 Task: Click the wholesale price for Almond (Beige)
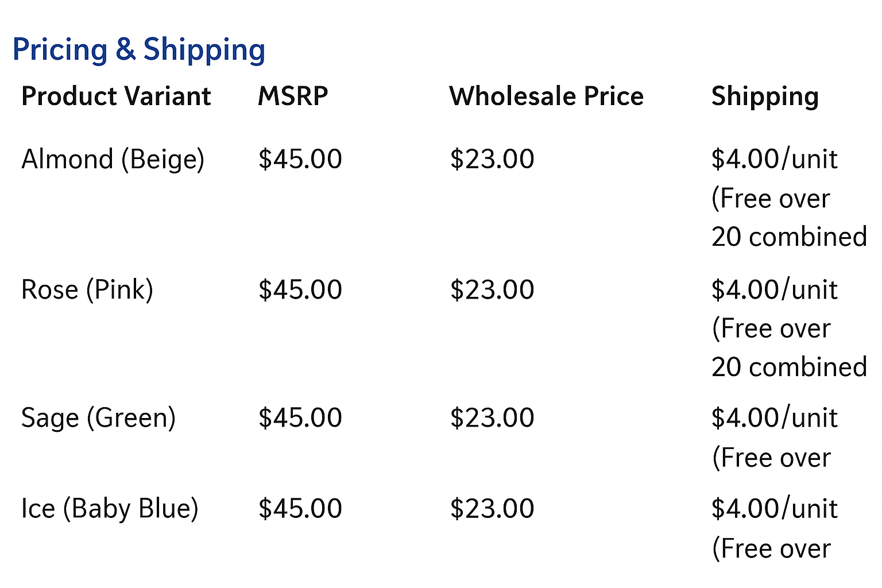tap(492, 159)
